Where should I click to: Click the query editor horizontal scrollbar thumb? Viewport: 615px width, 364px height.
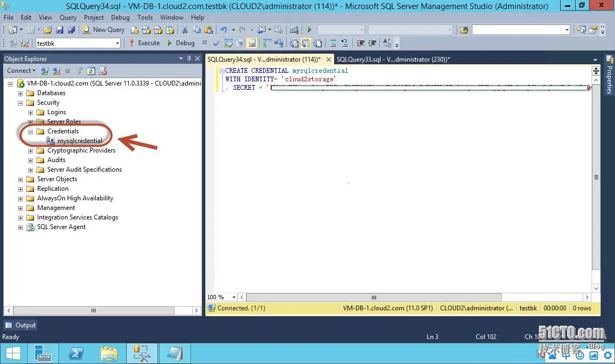pyautogui.click(x=374, y=298)
